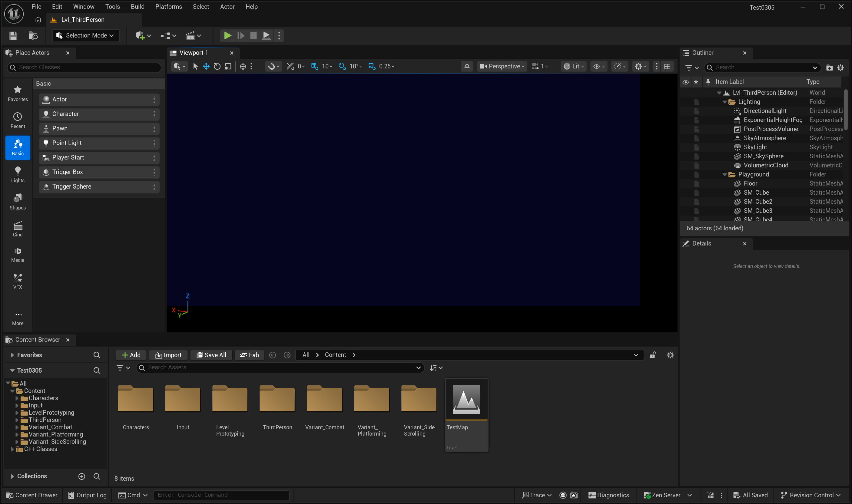Switch to the Lvl_ThirdPerson tab
Screen dimensions: 852x504
(x=83, y=20)
